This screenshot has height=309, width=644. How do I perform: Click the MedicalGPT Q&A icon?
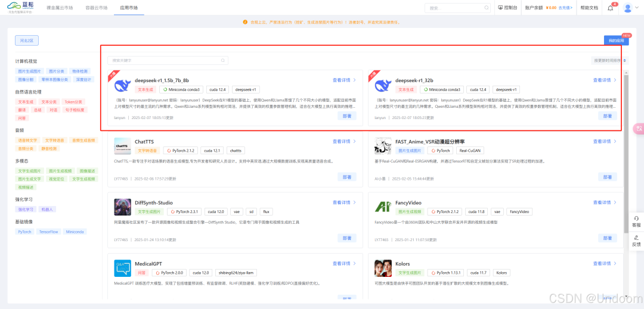tap(122, 268)
